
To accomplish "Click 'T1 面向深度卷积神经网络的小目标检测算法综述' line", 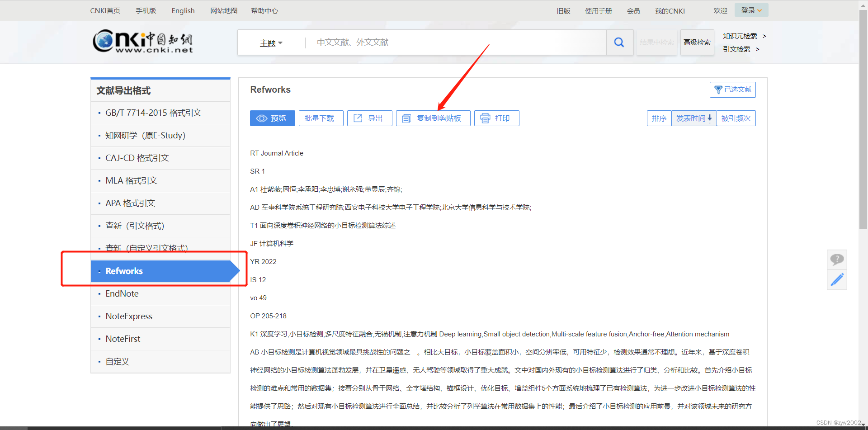I will click(323, 226).
